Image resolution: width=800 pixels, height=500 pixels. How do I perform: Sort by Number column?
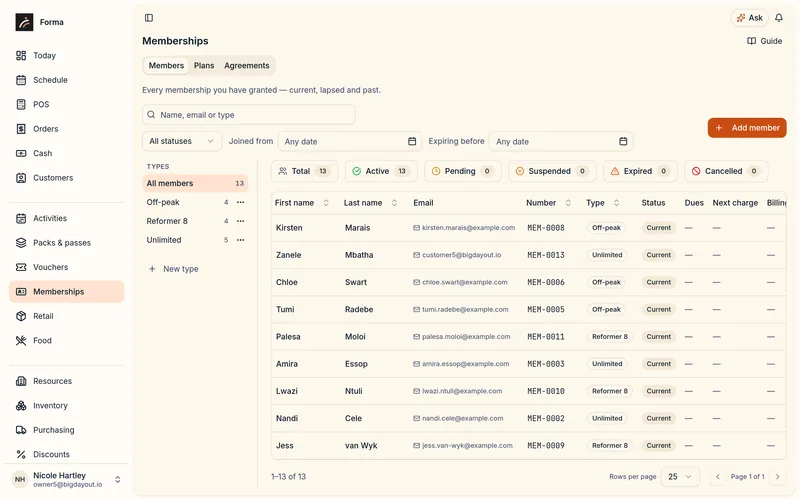[548, 203]
